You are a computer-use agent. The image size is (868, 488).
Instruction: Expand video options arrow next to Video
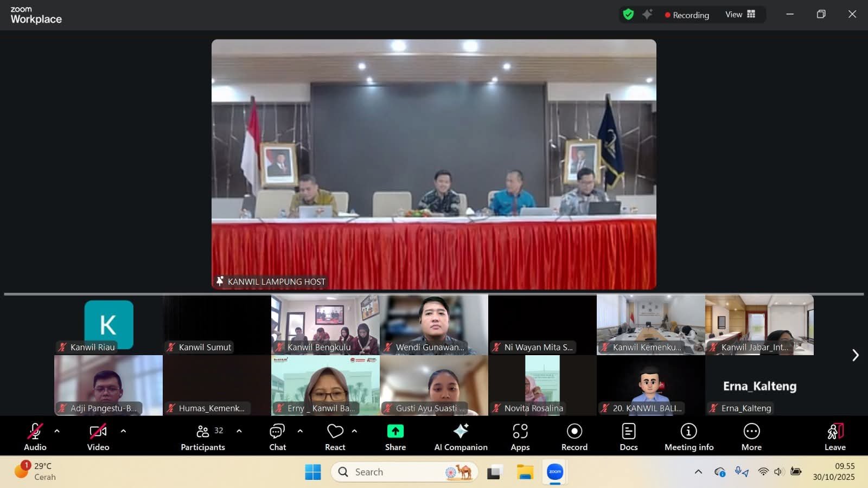(123, 431)
